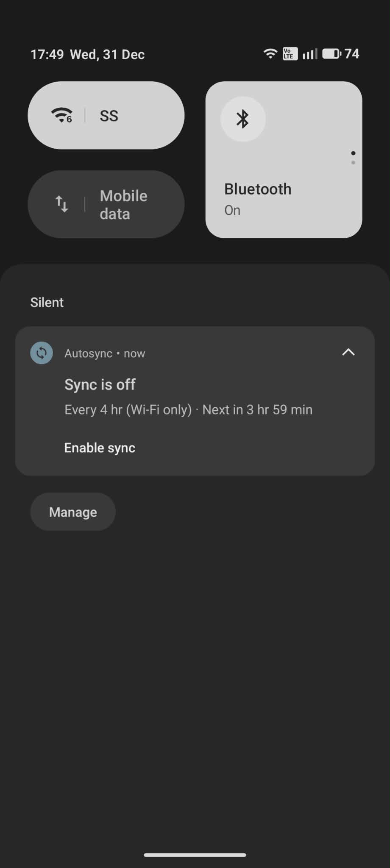Tap the battery icon in status bar
This screenshot has width=390, height=868.
coord(331,54)
